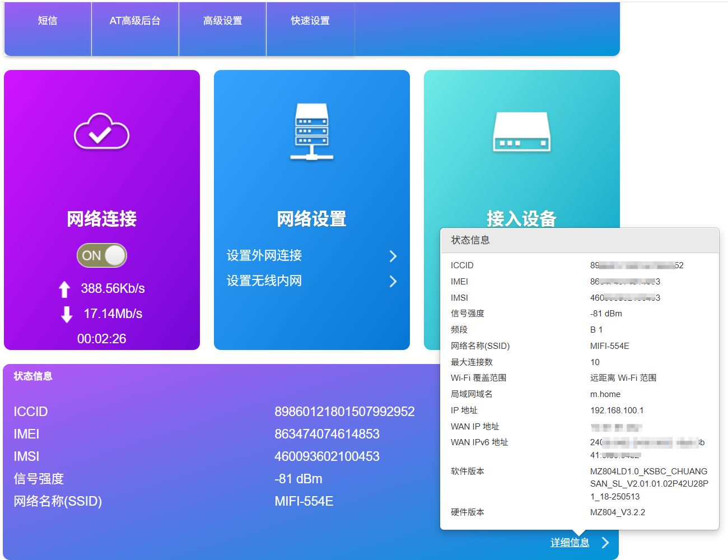The height and width of the screenshot is (560, 728).
Task: Click the chevron next to 详细信息
Action: tap(605, 543)
